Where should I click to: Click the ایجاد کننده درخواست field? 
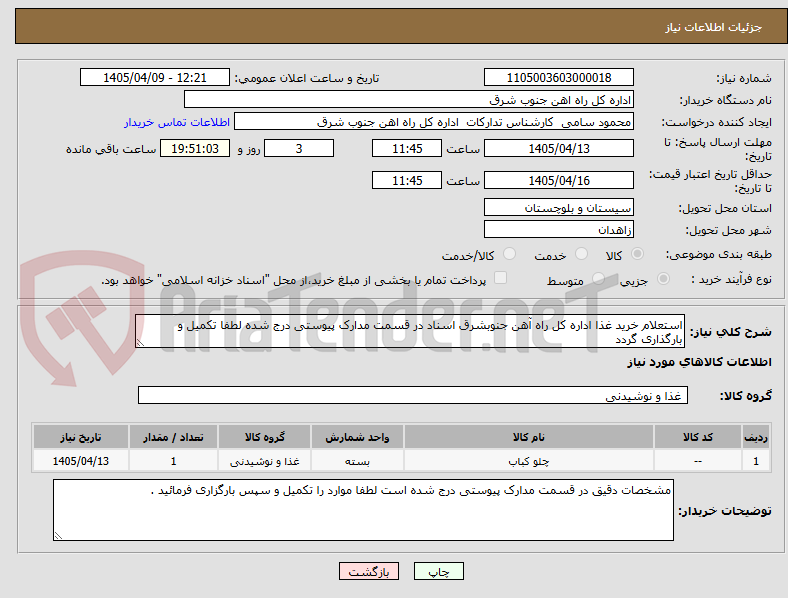[x=434, y=122]
